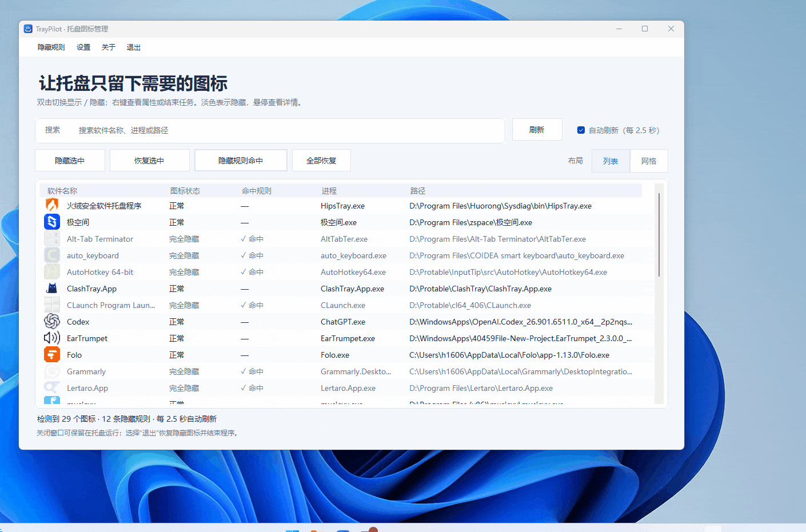The image size is (806, 532).
Task: Select the 火绒安全软件托盘程序 row name
Action: 104,206
